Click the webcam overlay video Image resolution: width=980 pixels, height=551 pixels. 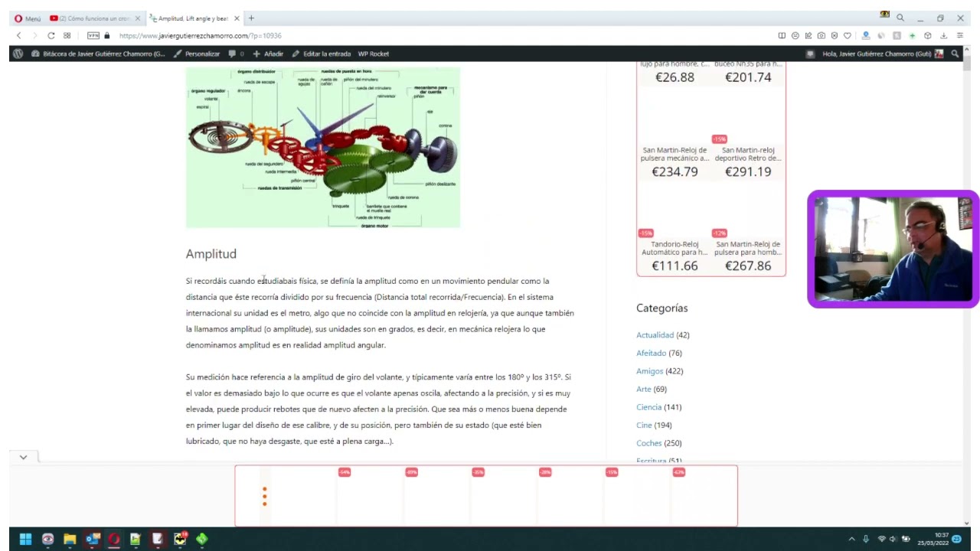893,249
